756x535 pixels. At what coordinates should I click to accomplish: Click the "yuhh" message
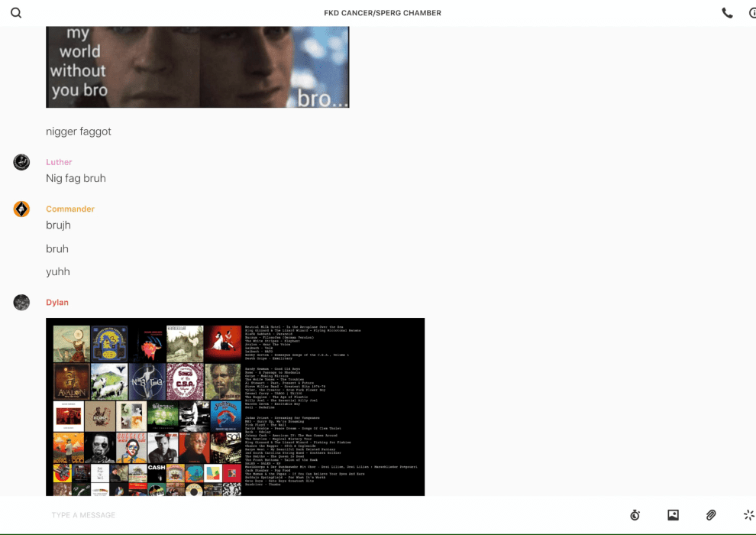(x=58, y=271)
